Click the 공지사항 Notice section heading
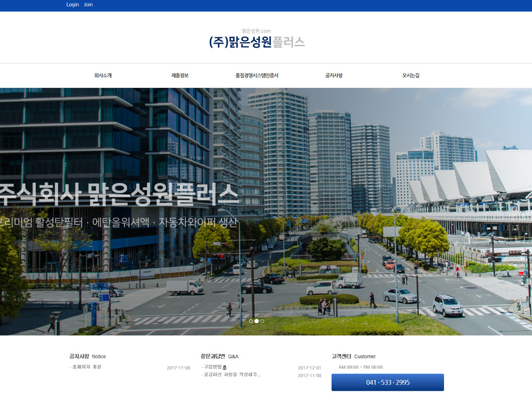 point(87,356)
